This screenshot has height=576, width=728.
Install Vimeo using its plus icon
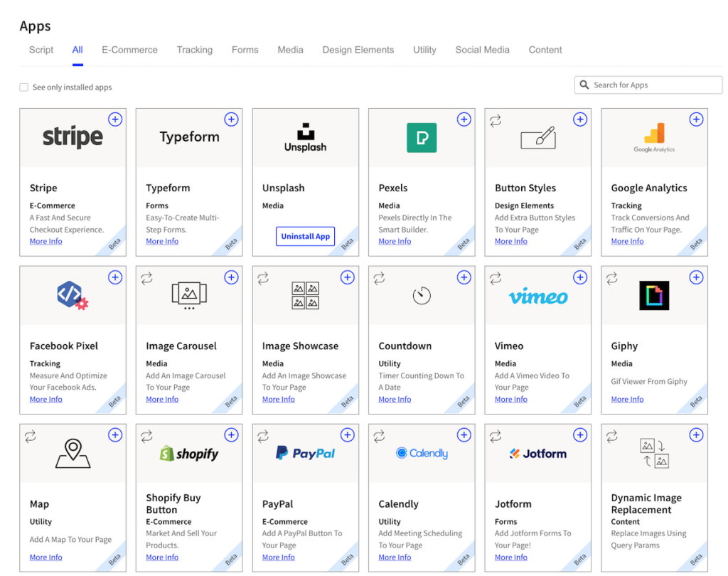580,277
